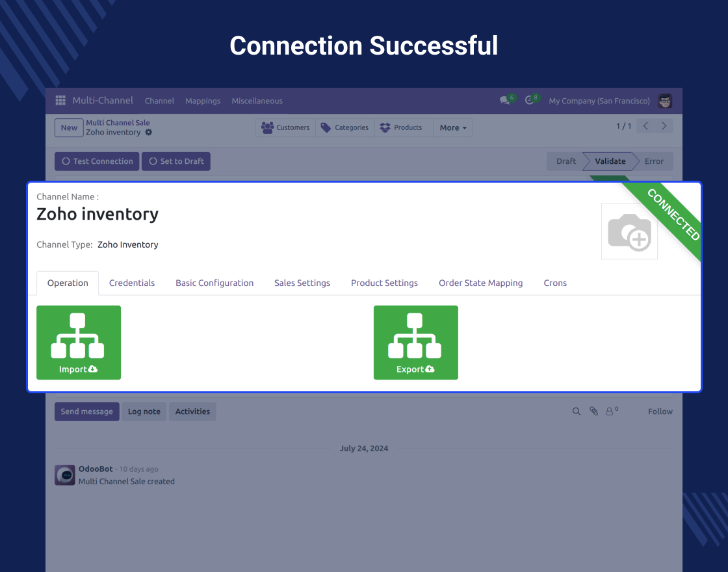Go to the previous record arrow
The width and height of the screenshot is (728, 572).
pyautogui.click(x=645, y=126)
